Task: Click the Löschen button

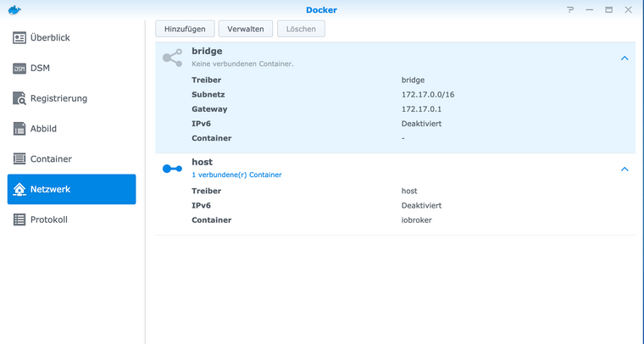Action: coord(301,29)
